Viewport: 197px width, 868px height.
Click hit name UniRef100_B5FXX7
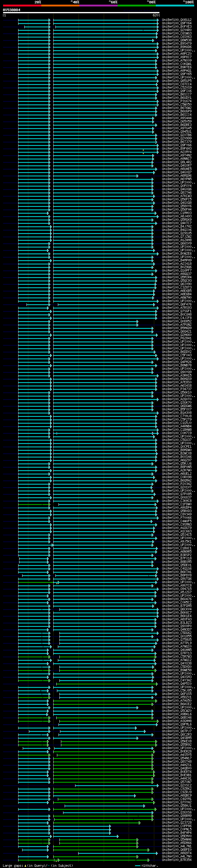point(176,410)
